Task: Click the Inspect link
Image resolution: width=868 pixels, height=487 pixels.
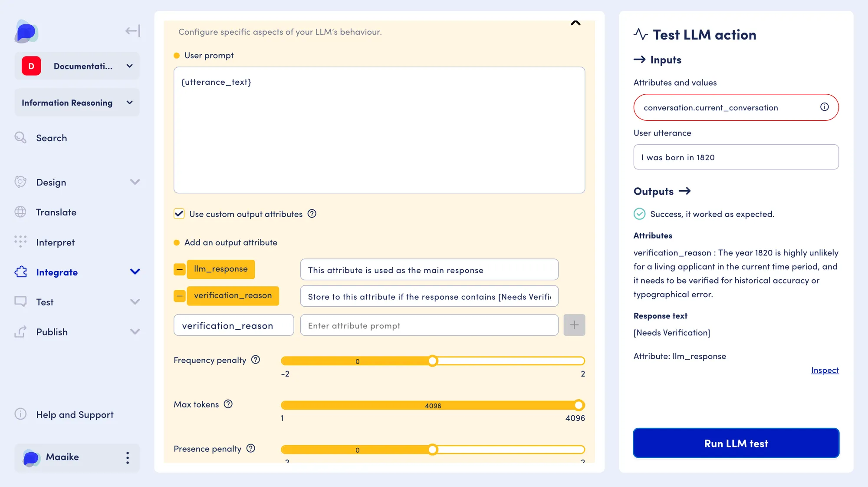Action: [x=825, y=370]
